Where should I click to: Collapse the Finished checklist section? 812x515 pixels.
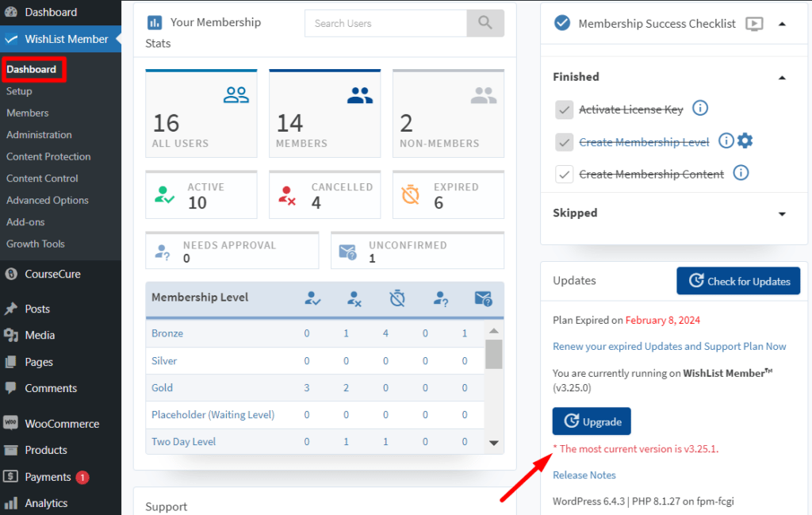tap(782, 78)
